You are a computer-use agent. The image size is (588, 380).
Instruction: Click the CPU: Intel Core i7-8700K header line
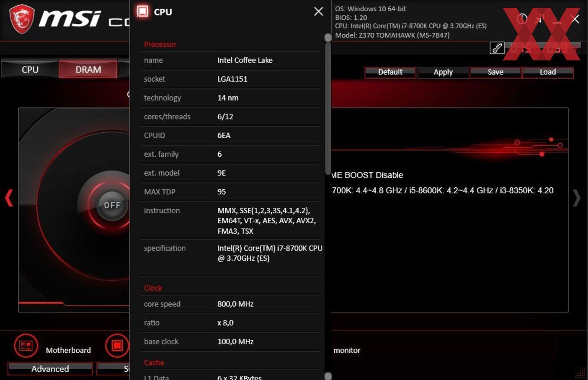tap(411, 26)
